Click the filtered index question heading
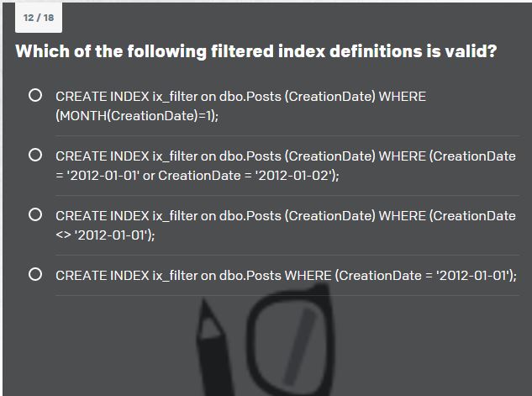The image size is (532, 396). pos(255,51)
